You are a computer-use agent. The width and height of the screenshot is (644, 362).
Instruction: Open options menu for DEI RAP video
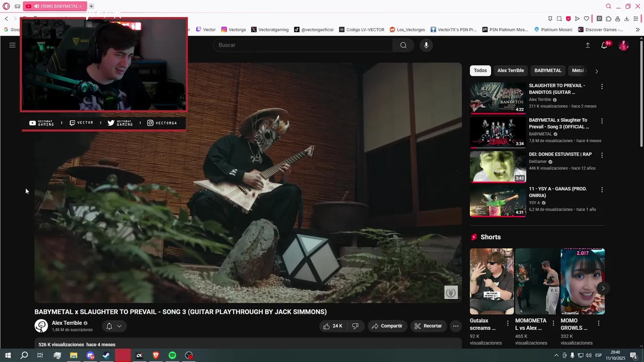click(x=602, y=155)
